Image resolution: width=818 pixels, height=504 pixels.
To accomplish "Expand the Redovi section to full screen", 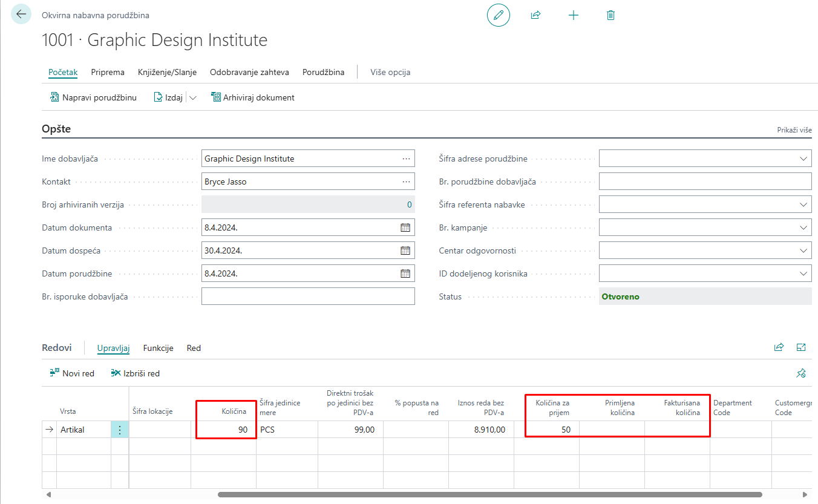I will tap(801, 347).
